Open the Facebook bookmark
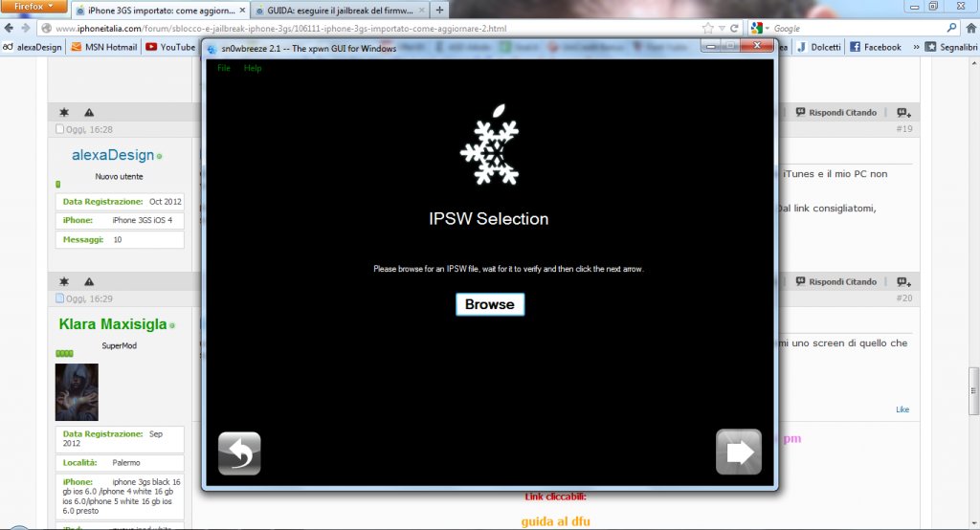 tap(875, 47)
